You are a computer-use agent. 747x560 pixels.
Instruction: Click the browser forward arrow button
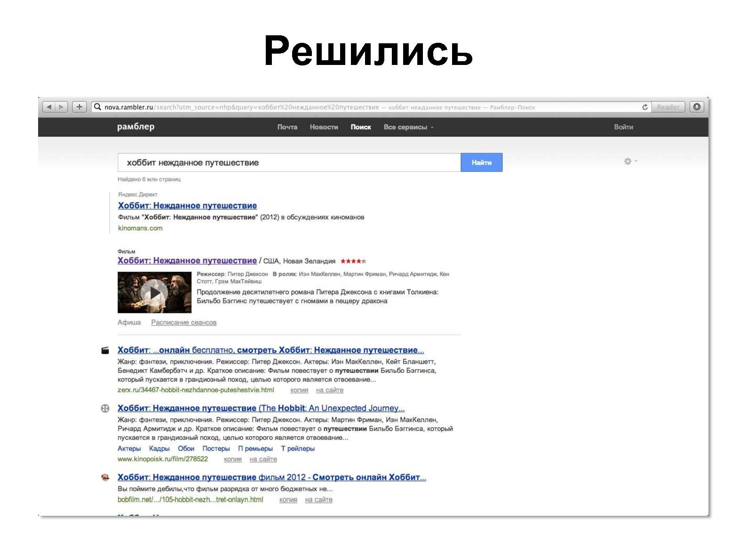click(62, 107)
